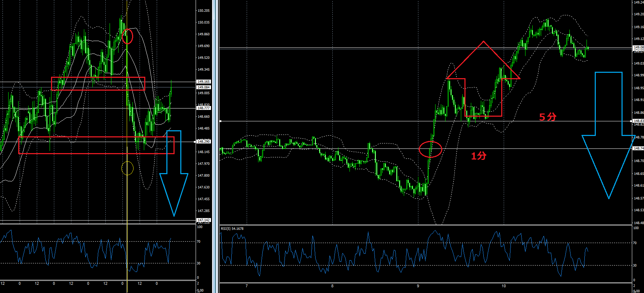The width and height of the screenshot is (644, 293).
Task: Select the 147.285 price axis value
Action: [203, 211]
